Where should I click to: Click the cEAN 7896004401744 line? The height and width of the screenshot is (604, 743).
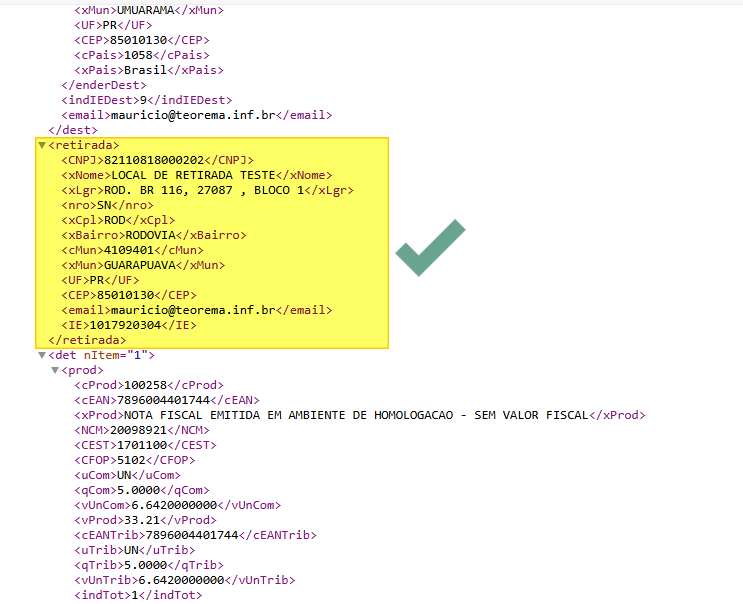[x=167, y=400]
